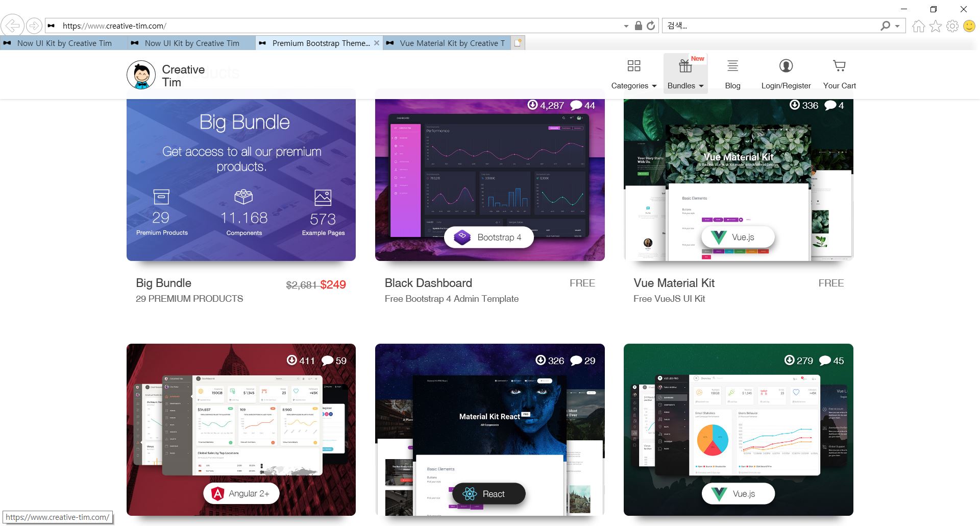Open the Angular dashboard preview thumbnail
Screen dimensions: 980x526
click(x=241, y=429)
